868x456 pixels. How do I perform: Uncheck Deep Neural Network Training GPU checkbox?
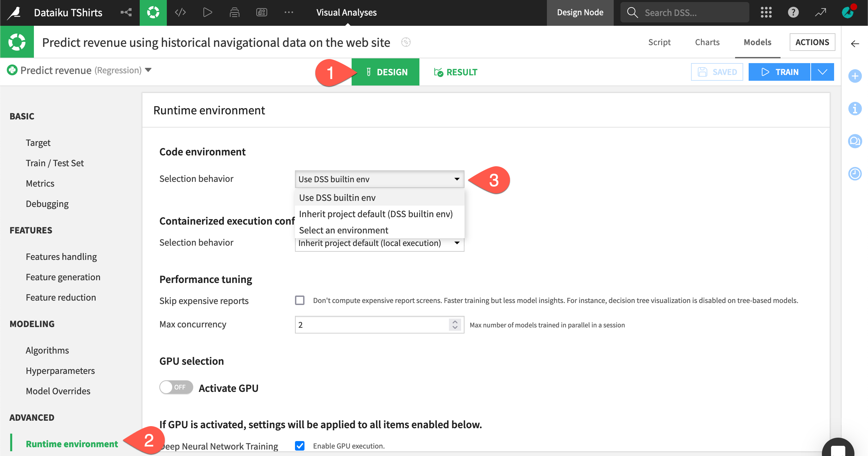coord(300,445)
